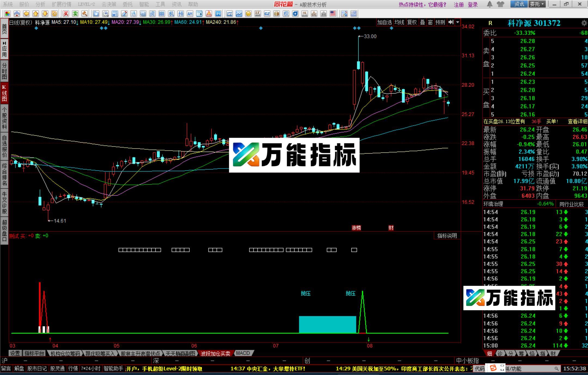Screen dimensions: 588x375
Task: Open the 扩展行情 menu
Action: click(61, 4)
